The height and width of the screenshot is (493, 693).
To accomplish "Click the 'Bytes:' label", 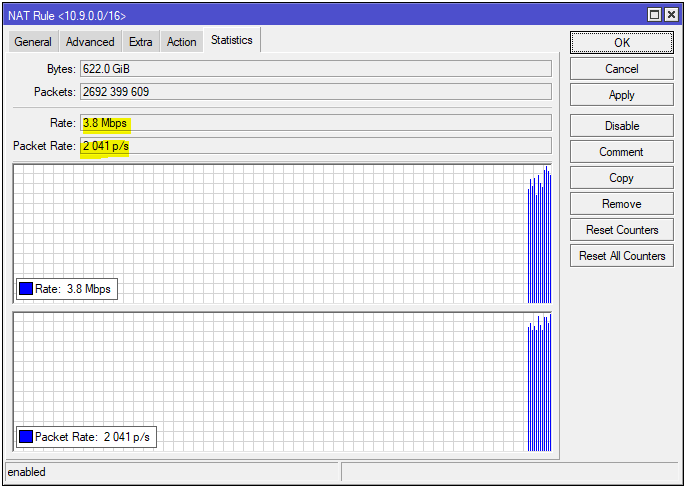I will tap(61, 69).
